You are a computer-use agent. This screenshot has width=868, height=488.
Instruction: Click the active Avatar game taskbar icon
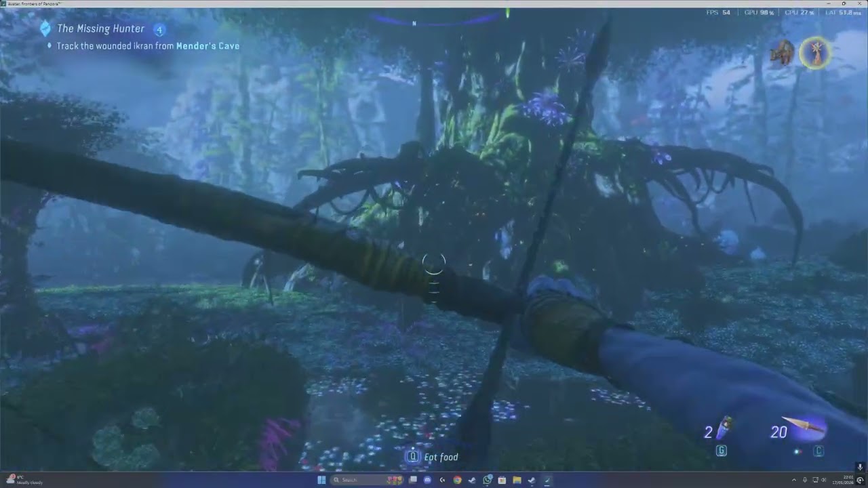tap(547, 480)
